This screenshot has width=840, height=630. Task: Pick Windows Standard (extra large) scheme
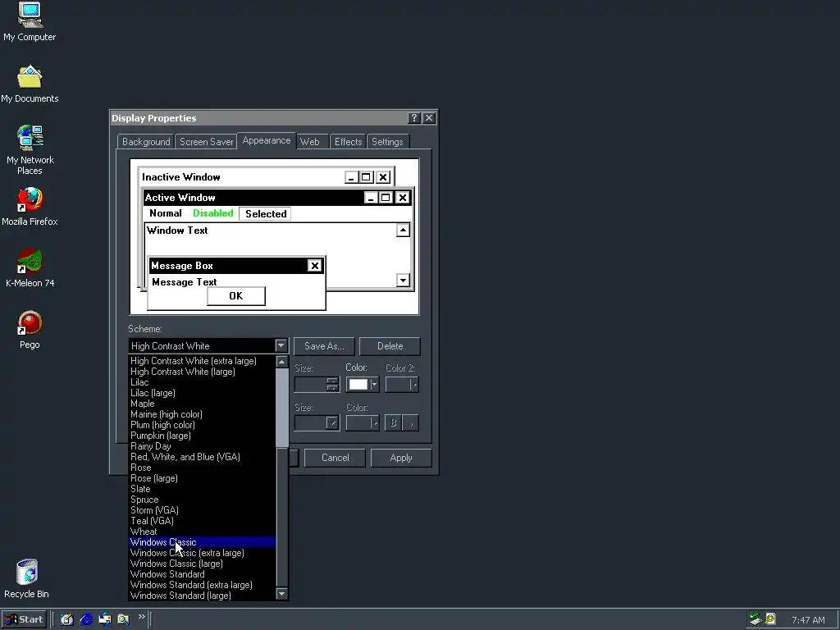[202, 585]
